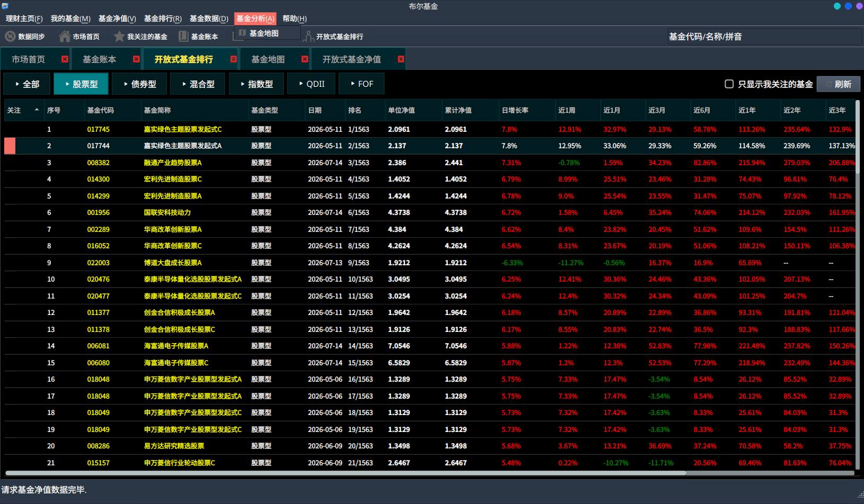Click the 我关注的基金 star icon

pyautogui.click(x=119, y=37)
